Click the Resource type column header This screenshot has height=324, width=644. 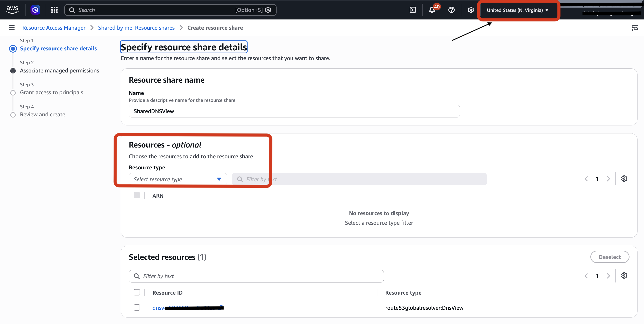[x=403, y=292]
